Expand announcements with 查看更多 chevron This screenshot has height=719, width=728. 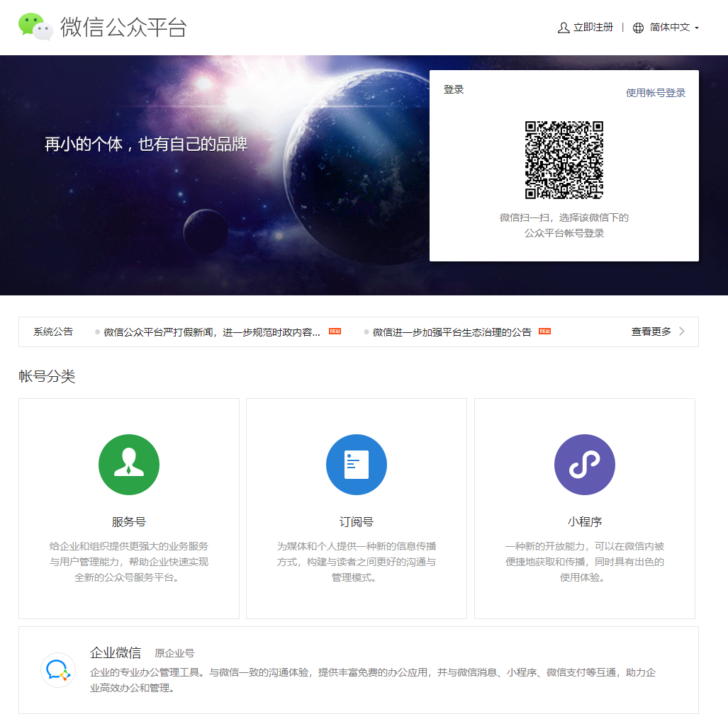[681, 332]
